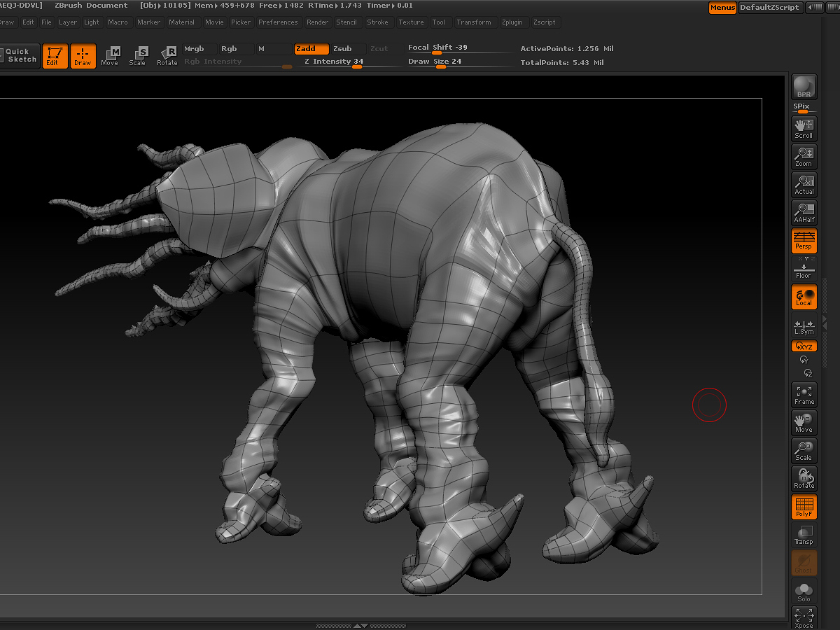The width and height of the screenshot is (840, 630).
Task: Toggle Transp transparency mode
Action: [804, 535]
